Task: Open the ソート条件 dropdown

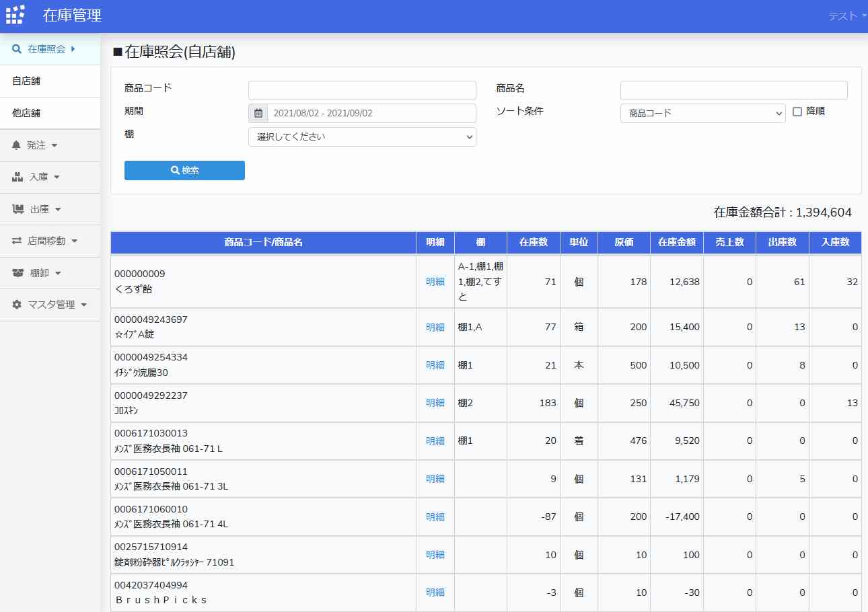Action: (x=702, y=113)
